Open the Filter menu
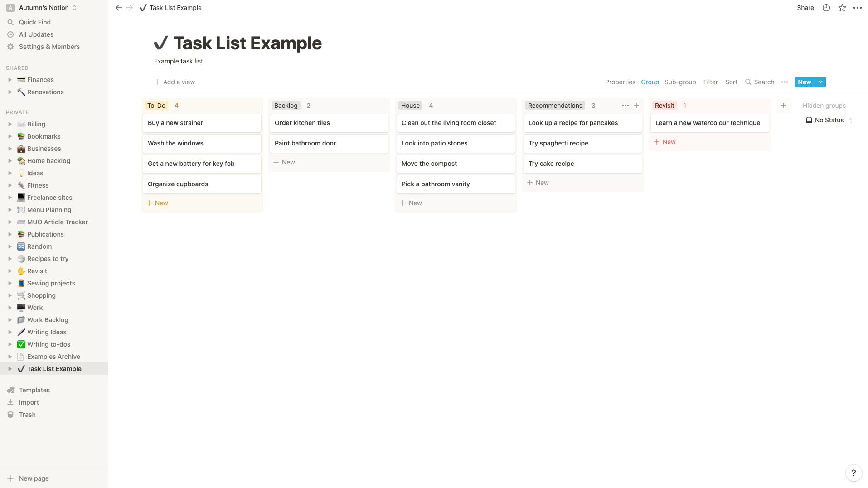 tap(711, 82)
